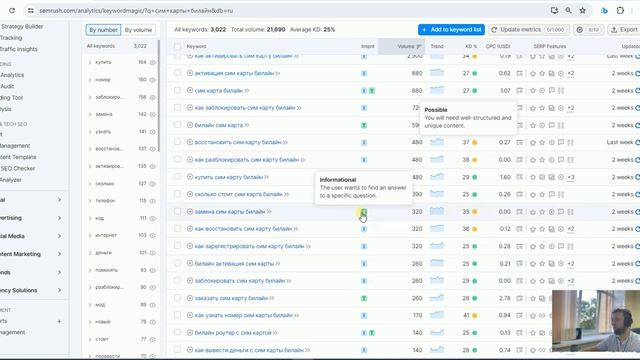Expand the 'телефон' keyword group
Image resolution: width=640 pixels, height=360 pixels.
click(90, 201)
